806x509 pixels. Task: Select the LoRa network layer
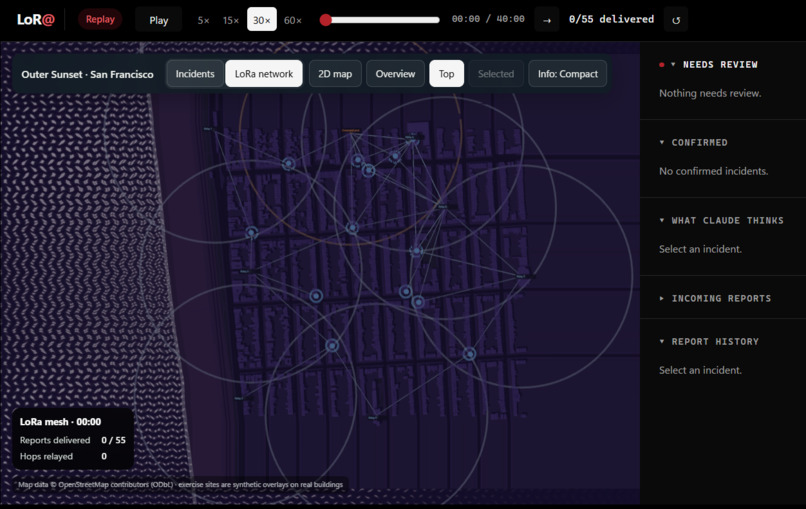point(264,74)
